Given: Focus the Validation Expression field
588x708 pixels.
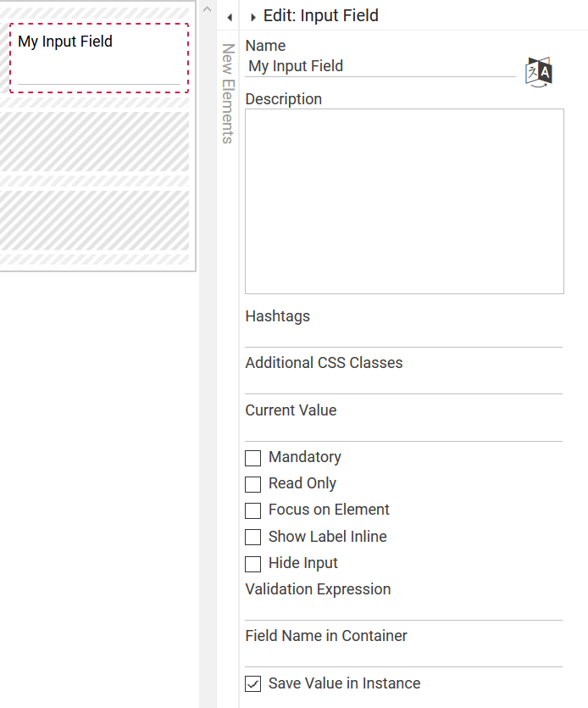Looking at the screenshot, I should [x=403, y=610].
